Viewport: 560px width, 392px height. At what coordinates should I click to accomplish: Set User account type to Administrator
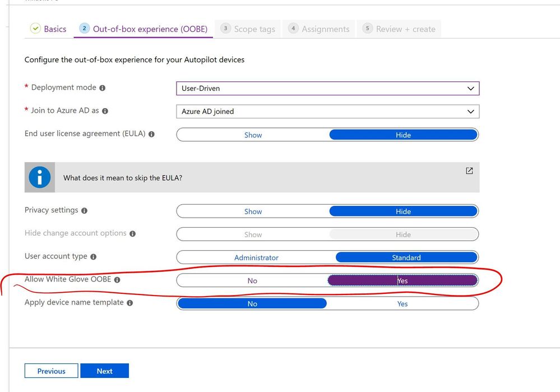[256, 257]
